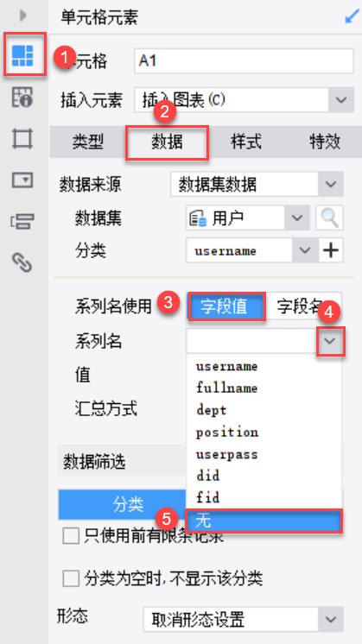Image resolution: width=362 pixels, height=644 pixels.
Task: Click the dataset preview magnifier icon
Action: [329, 218]
